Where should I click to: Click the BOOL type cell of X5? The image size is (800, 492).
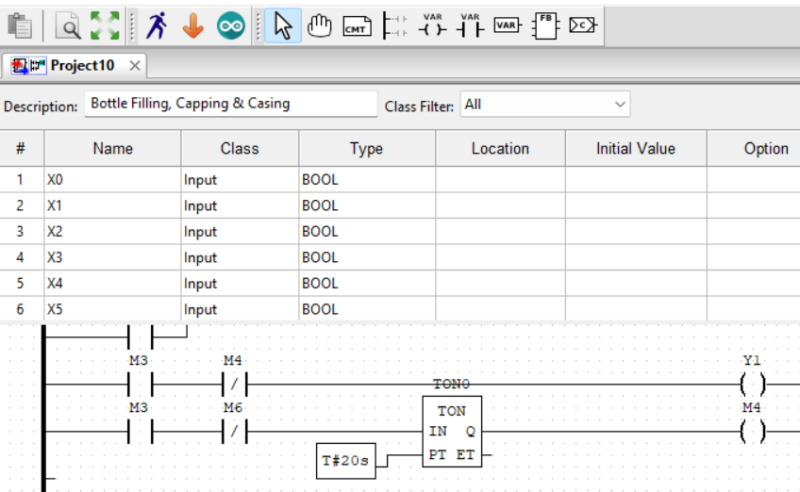point(366,309)
